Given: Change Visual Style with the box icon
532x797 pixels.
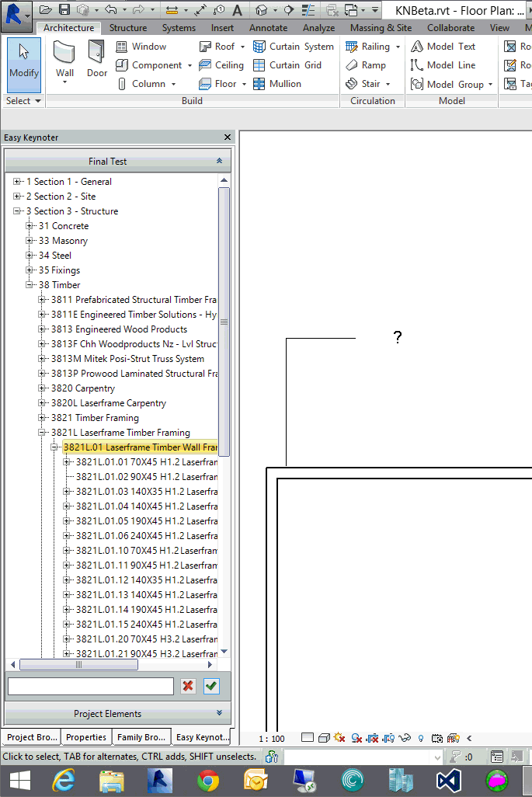Looking at the screenshot, I should tap(324, 737).
